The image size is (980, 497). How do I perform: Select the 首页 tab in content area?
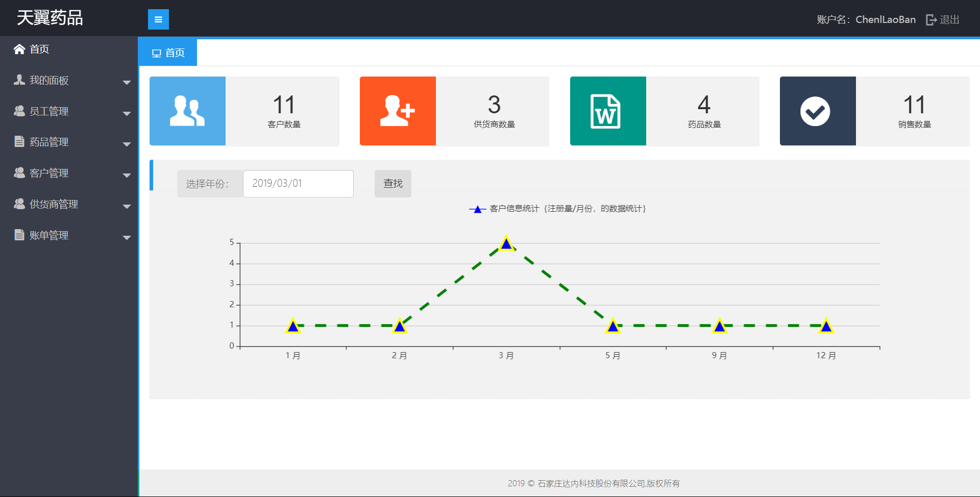point(168,53)
